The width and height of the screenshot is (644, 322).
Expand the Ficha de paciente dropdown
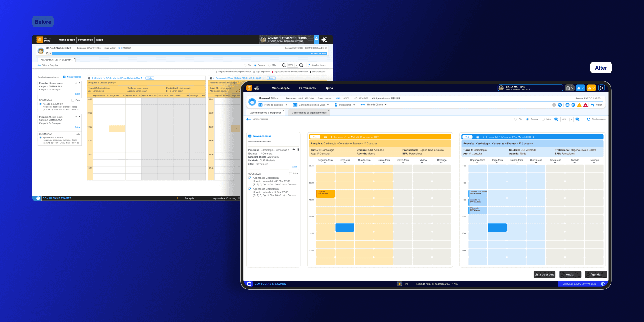[x=286, y=105]
